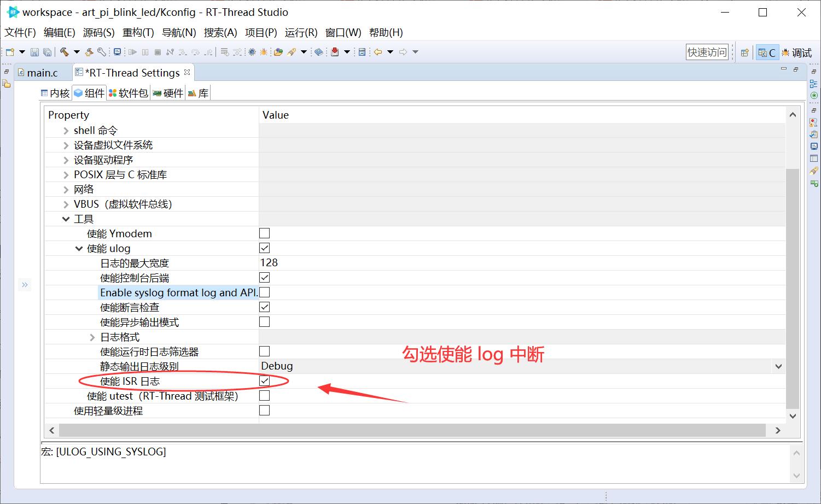Image resolution: width=821 pixels, height=504 pixels.
Task: Expand the VBUS (虚拟软件总线) node
Action: pos(66,204)
